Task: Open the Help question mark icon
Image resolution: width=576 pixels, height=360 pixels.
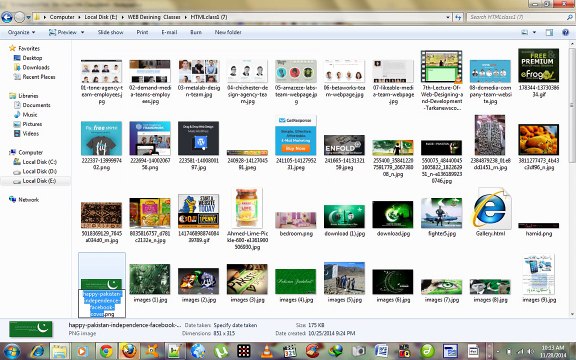Action: click(565, 32)
